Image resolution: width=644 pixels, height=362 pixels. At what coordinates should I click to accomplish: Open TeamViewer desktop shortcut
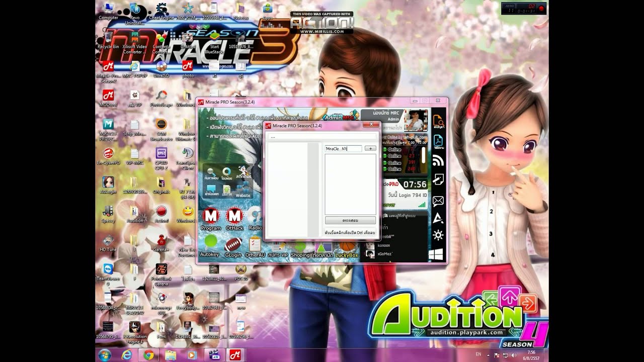pyautogui.click(x=108, y=274)
